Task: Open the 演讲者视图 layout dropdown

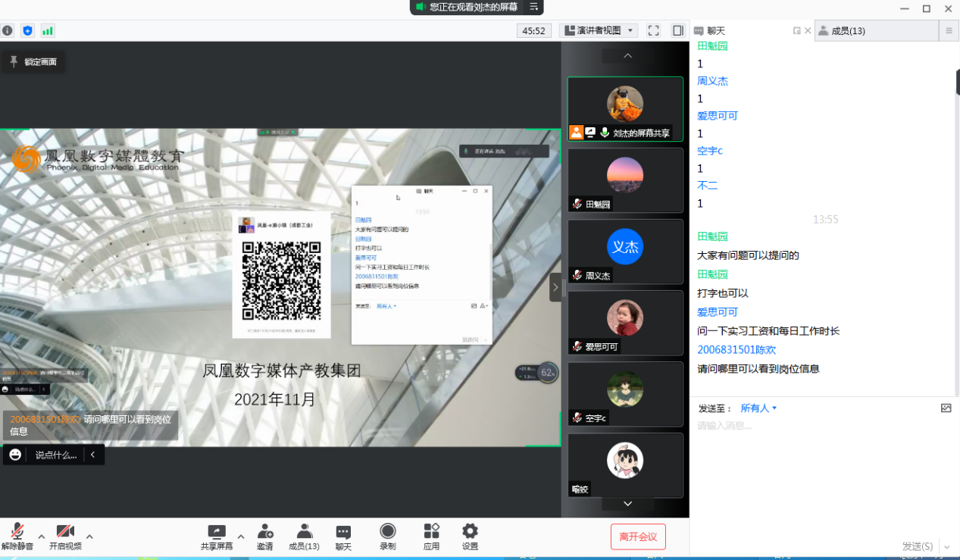Action: pos(599,30)
